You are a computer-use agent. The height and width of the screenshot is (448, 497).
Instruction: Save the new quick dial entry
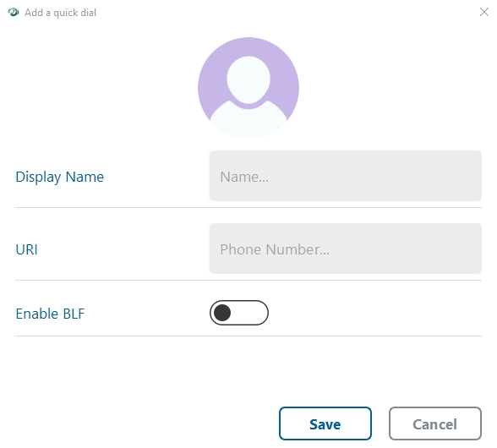[x=325, y=423]
